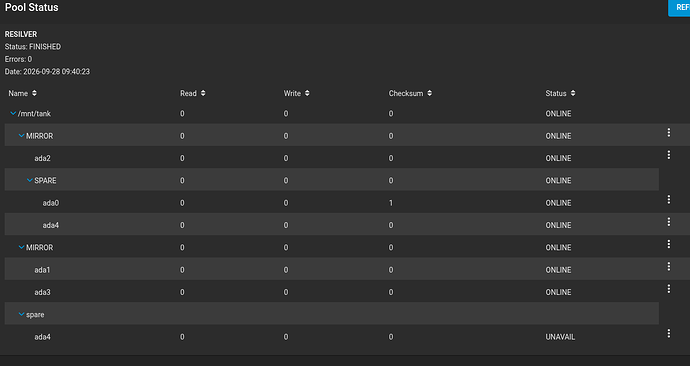The width and height of the screenshot is (690, 366).
Task: Open the options menu for the UNAVAIL ada4 spare
Action: click(x=668, y=333)
